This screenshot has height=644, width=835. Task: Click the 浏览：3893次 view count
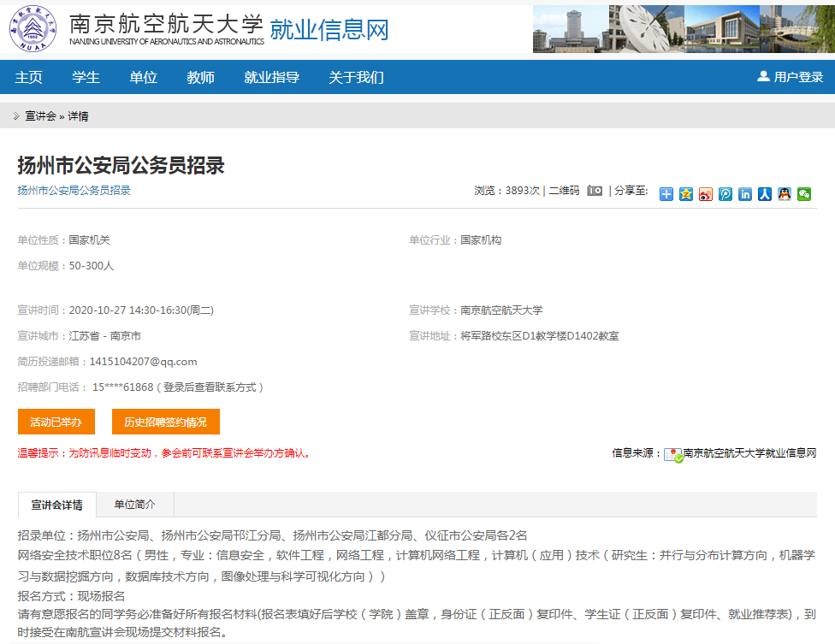[507, 190]
